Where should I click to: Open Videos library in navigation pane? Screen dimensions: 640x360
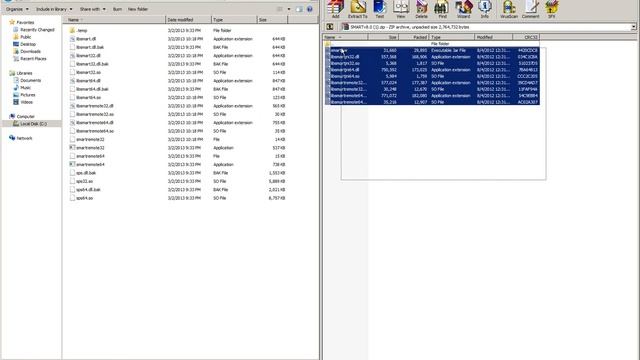pos(23,102)
